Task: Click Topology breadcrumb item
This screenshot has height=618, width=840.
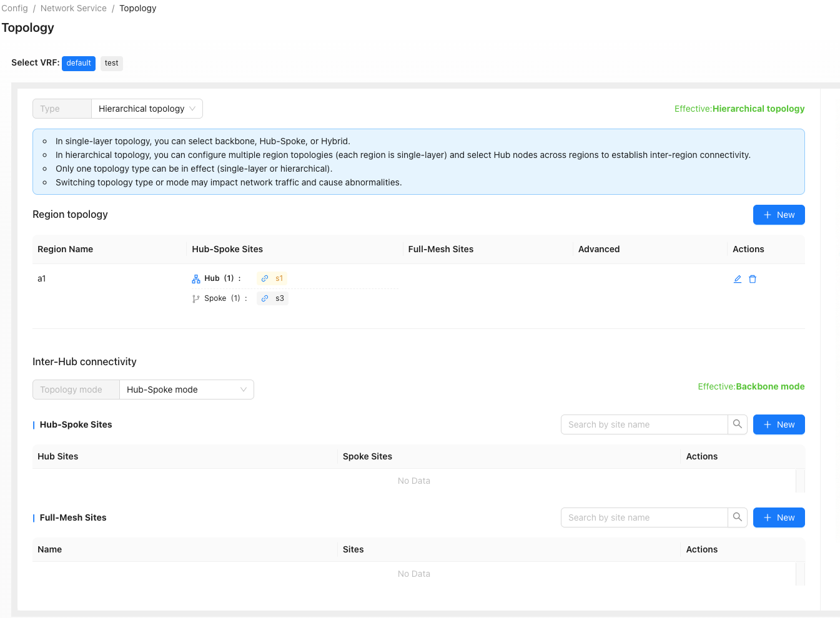Action: coord(138,8)
